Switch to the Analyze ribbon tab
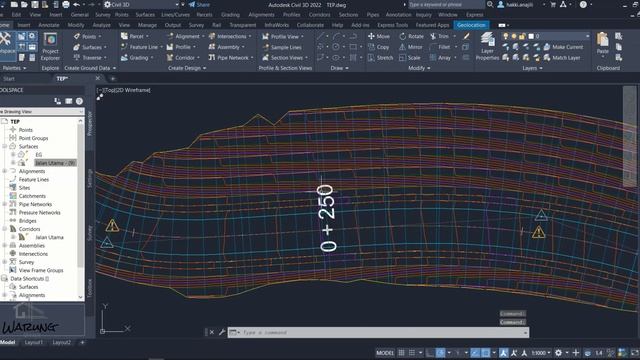 [101, 25]
